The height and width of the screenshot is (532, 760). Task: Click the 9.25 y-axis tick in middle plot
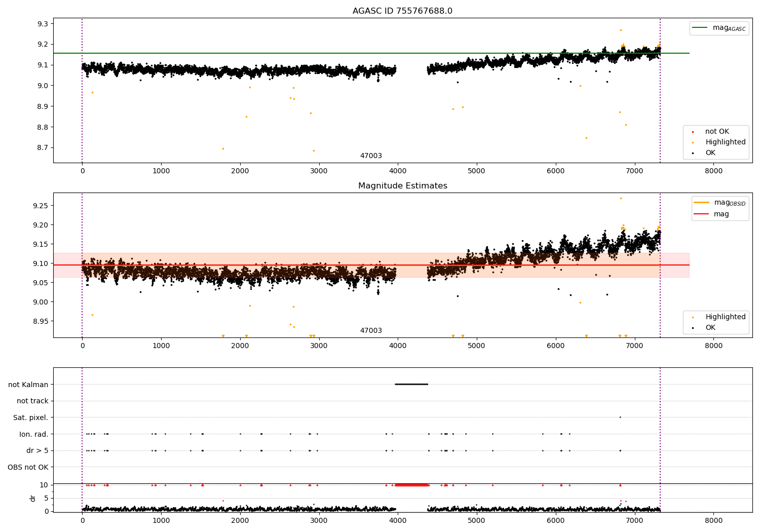click(x=41, y=206)
